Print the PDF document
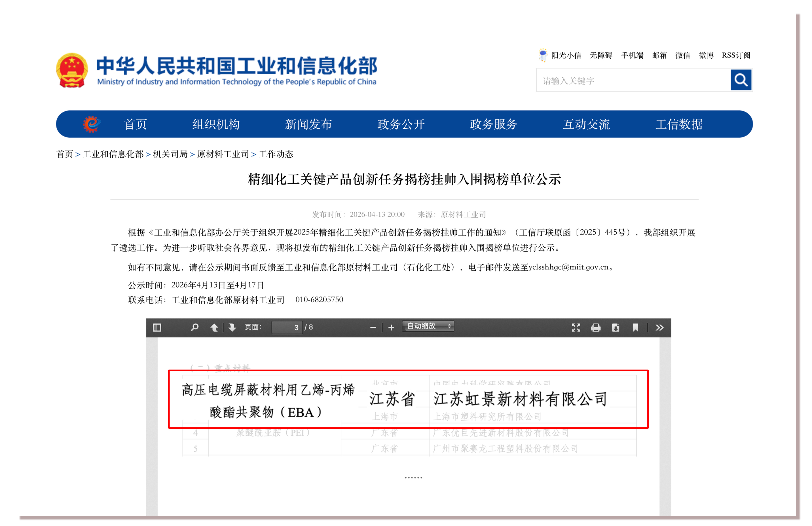The width and height of the screenshot is (812, 526). (596, 327)
